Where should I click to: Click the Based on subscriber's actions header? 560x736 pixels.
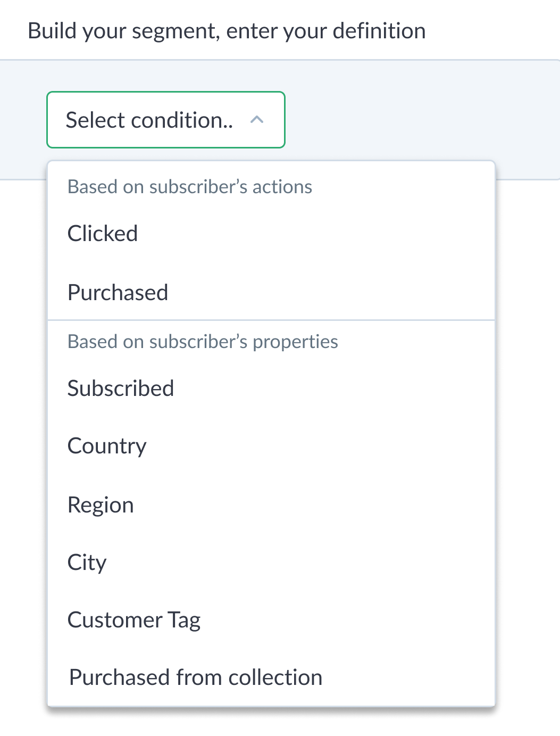click(189, 187)
